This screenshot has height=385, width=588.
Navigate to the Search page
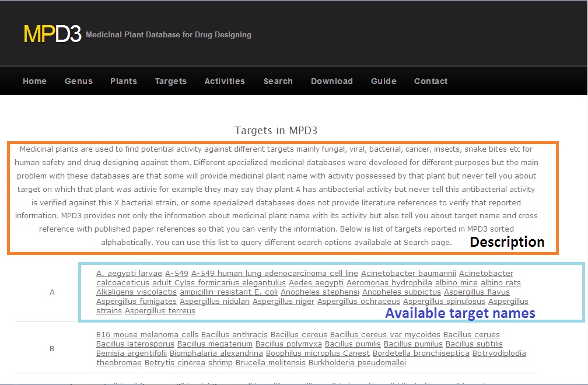coord(278,81)
